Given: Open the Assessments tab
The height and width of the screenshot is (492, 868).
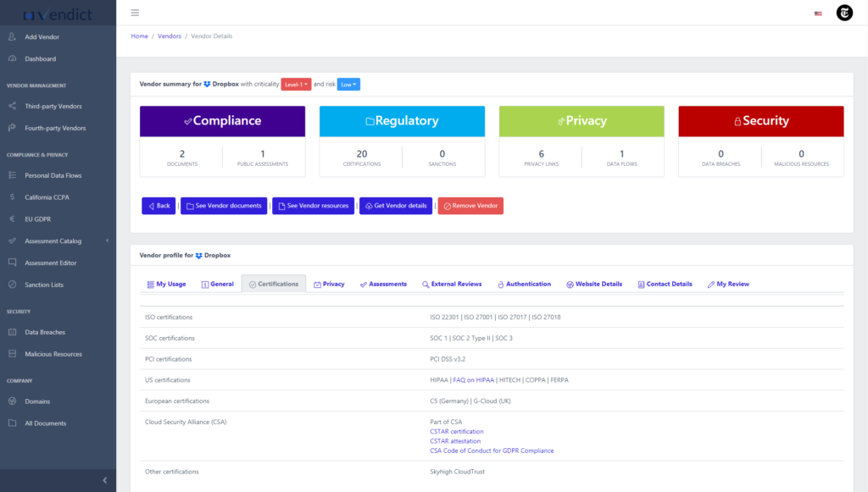Looking at the screenshot, I should point(383,285).
